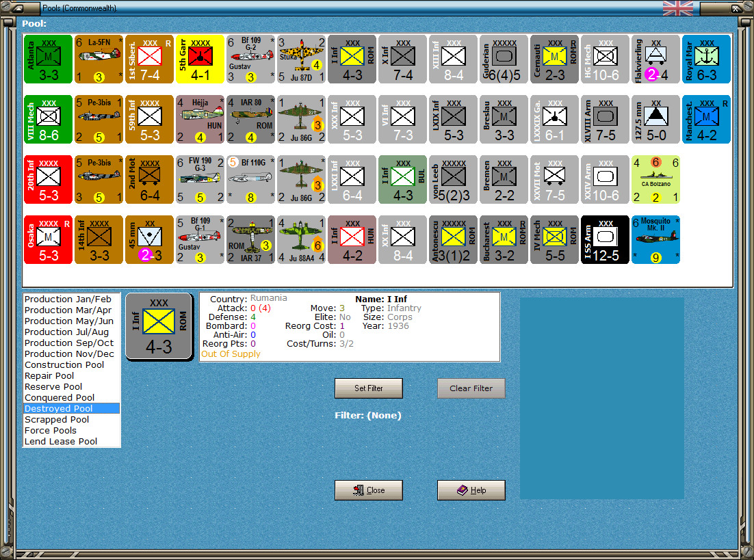Select the IAR 80 ROM fighter counter

(250, 119)
